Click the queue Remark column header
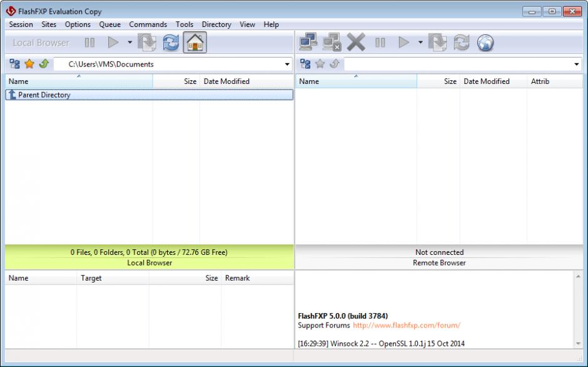 click(257, 278)
